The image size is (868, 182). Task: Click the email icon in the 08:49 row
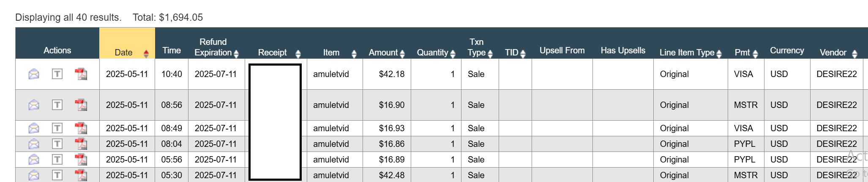coord(34,128)
